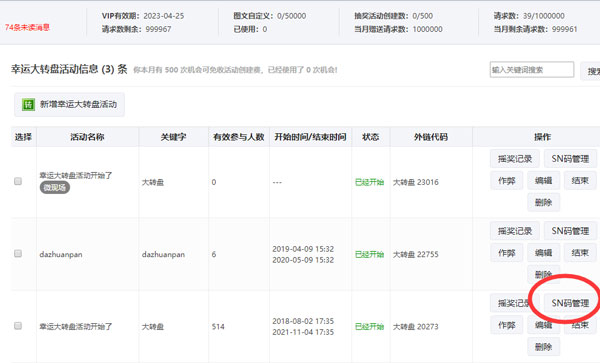Click the 操作 column header
The image size is (600, 363).
click(543, 137)
